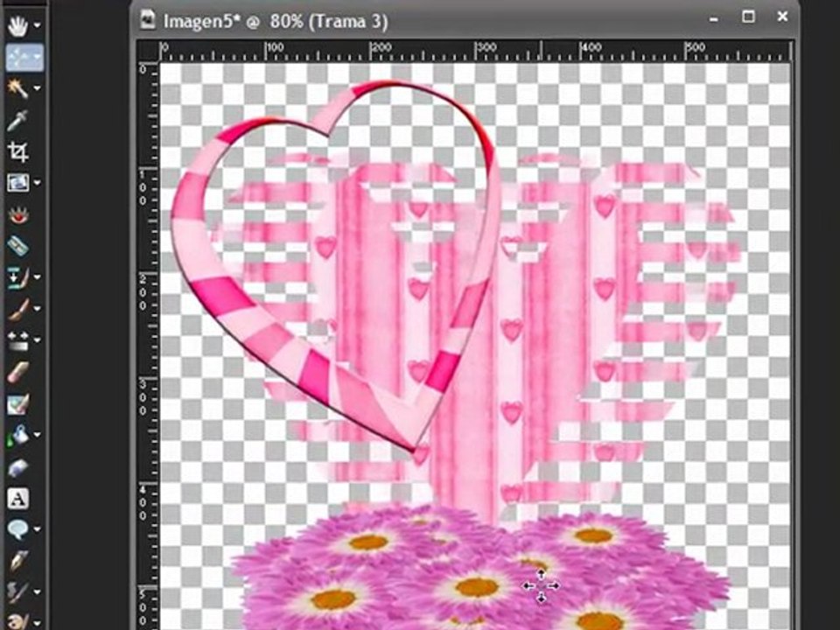
Task: Select the Crop tool
Action: coord(17,151)
